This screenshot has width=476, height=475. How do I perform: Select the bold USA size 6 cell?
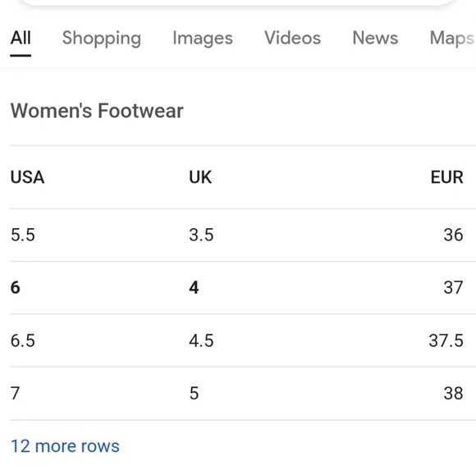(15, 287)
